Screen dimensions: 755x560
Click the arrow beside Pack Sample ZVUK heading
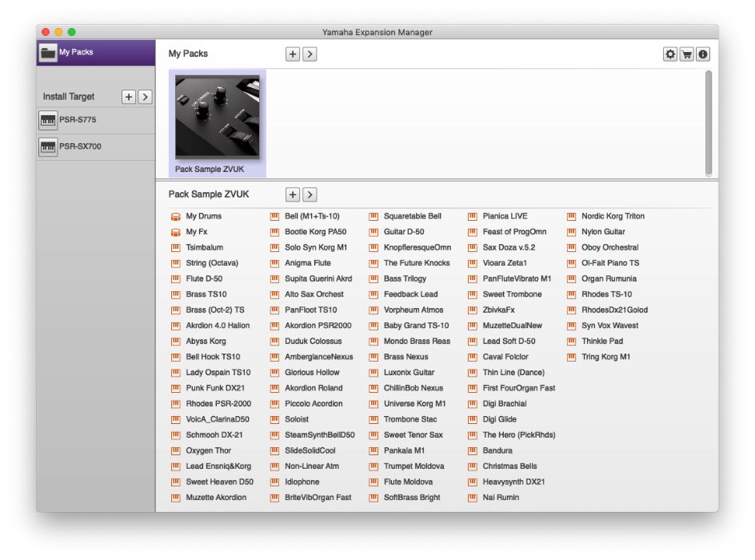pos(310,194)
